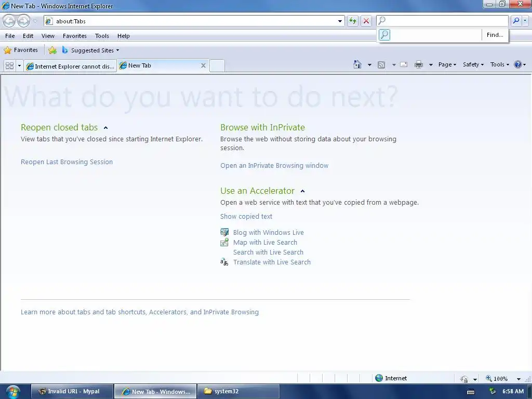Click Translate with Live Search icon
This screenshot has height=399, width=532.
[224, 262]
